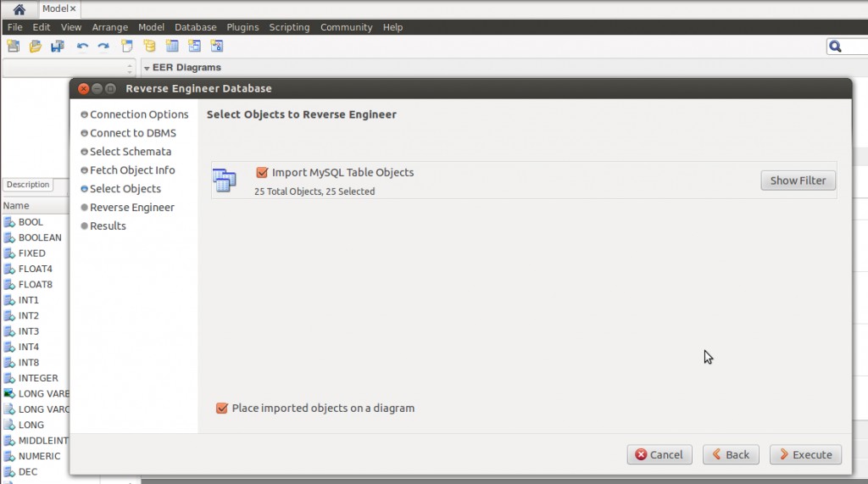The image size is (868, 484).
Task: Click the Cancel button
Action: coord(659,454)
